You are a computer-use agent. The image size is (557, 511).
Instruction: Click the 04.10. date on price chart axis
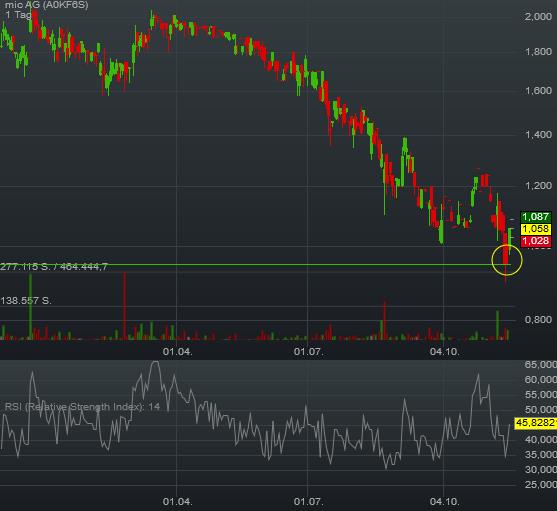point(444,352)
